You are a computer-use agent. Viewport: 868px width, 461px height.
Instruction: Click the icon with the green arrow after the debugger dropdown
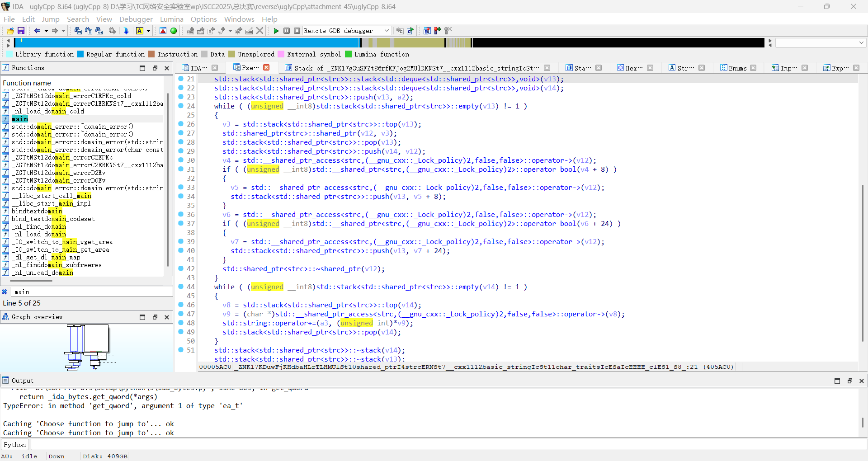point(410,31)
